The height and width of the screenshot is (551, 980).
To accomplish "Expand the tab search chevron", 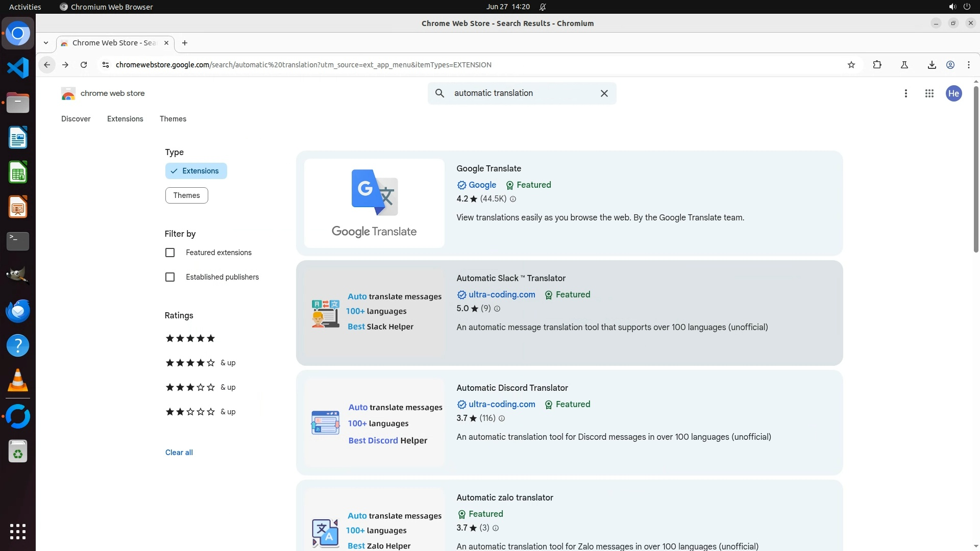I will click(x=46, y=43).
